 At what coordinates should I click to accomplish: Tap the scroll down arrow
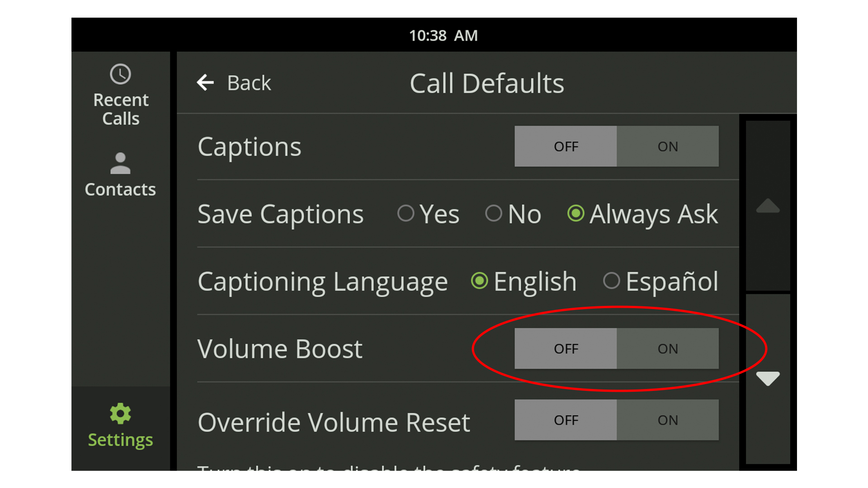coord(768,379)
